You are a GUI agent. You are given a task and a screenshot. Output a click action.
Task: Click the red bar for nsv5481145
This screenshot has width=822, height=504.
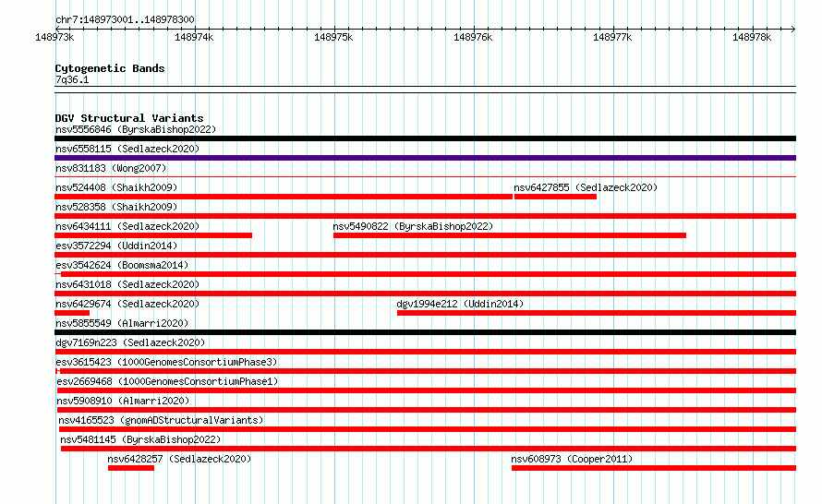tap(429, 449)
